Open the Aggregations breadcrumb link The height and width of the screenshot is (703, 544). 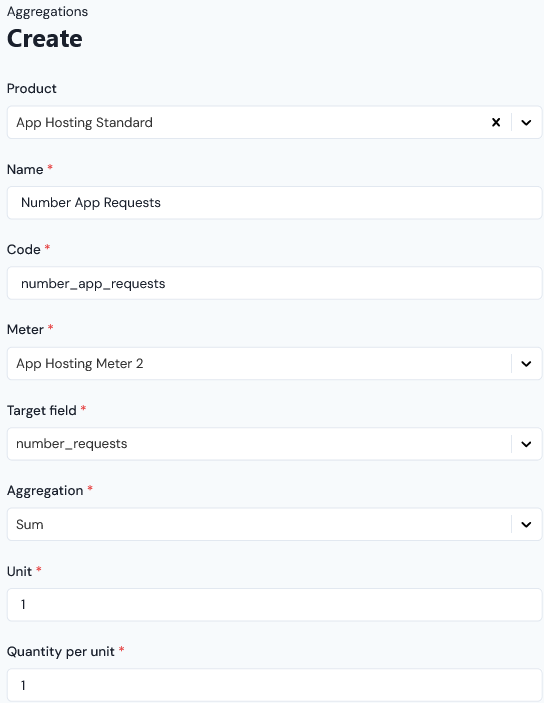tap(48, 12)
